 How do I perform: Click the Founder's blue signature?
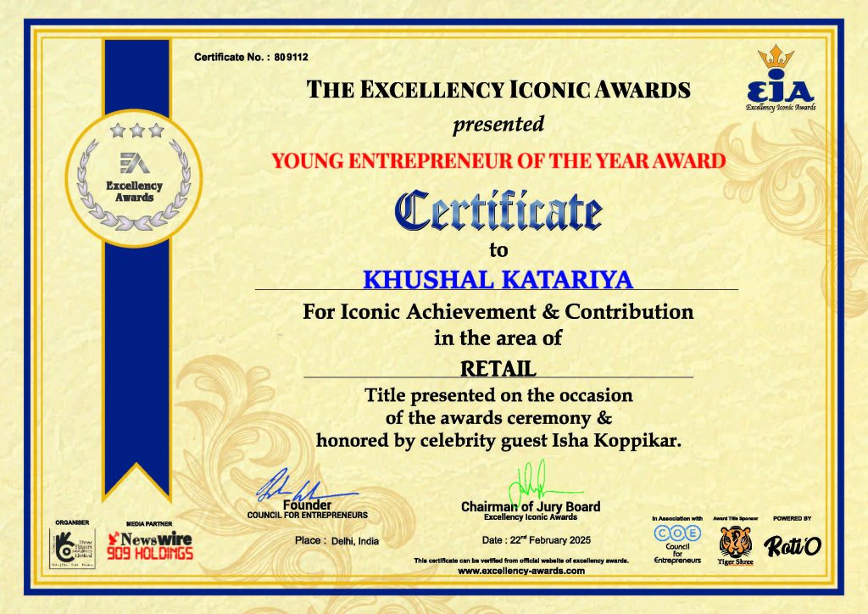[306, 486]
